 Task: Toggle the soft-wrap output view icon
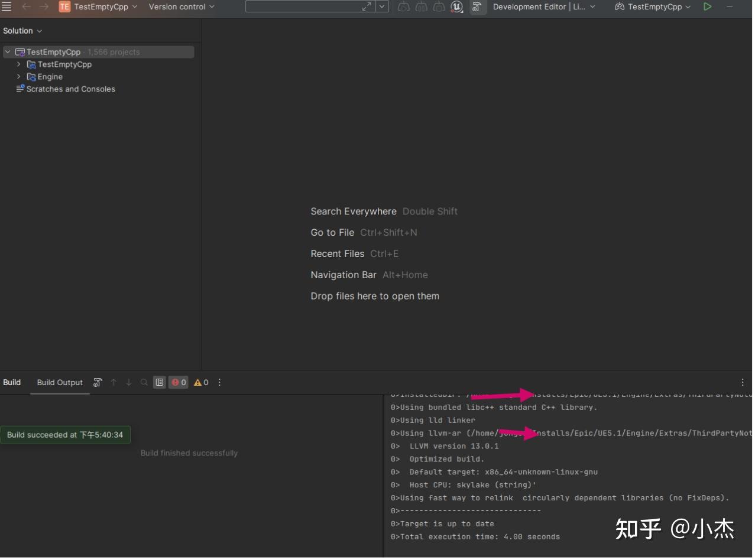point(159,382)
